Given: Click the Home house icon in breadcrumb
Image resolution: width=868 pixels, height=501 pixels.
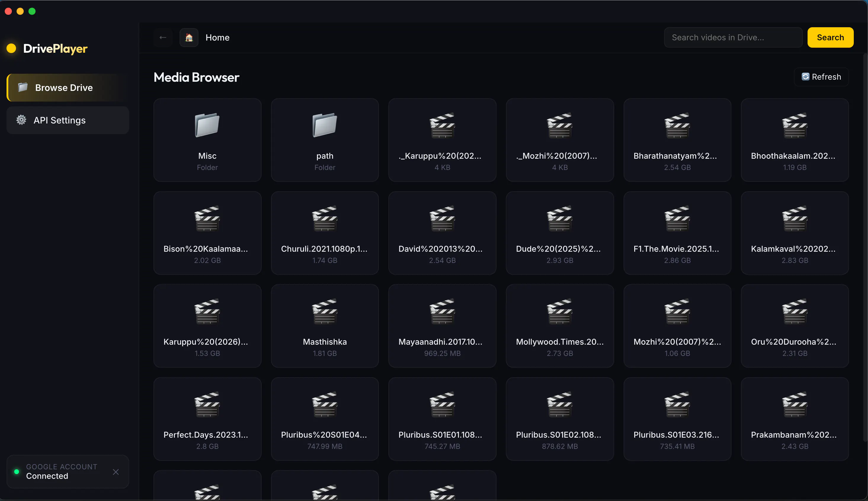Looking at the screenshot, I should (189, 38).
